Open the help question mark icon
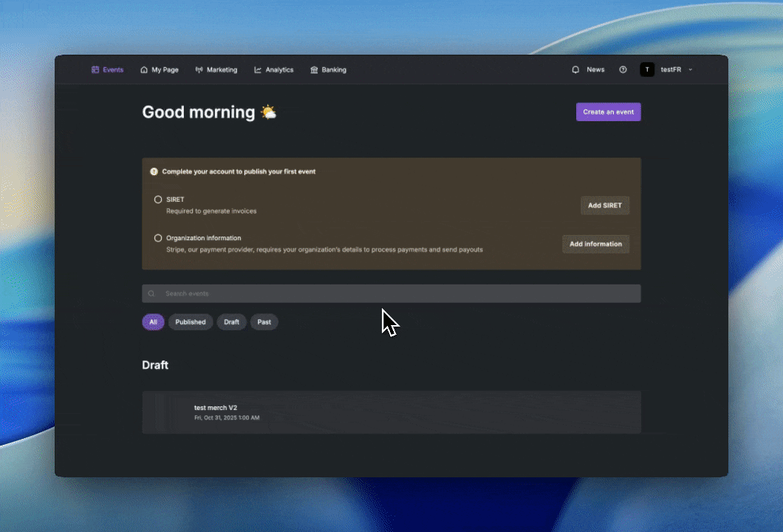This screenshot has height=532, width=783. coord(623,70)
